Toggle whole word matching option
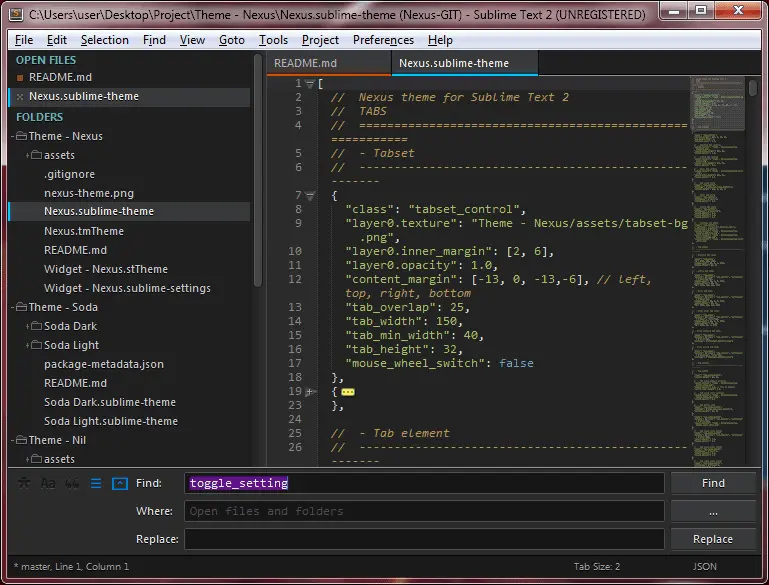Viewport: 769px width, 585px height. point(72,483)
